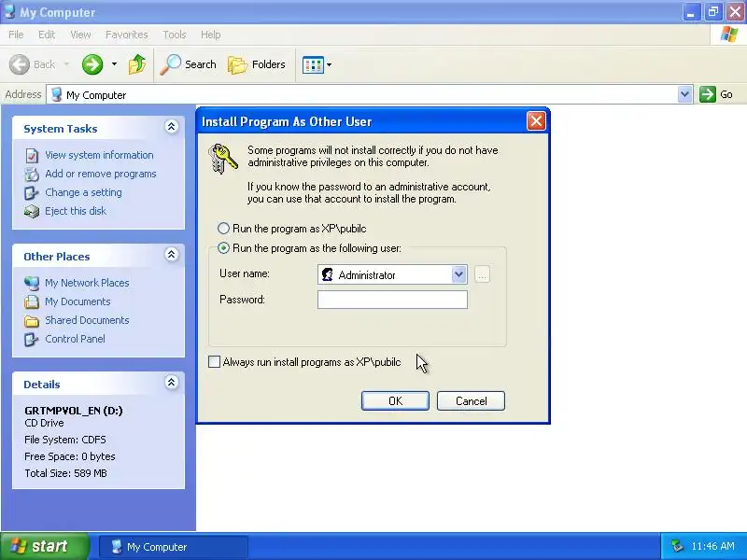Screen dimensions: 747x560
Task: Click the Change a setting icon
Action: 32,193
